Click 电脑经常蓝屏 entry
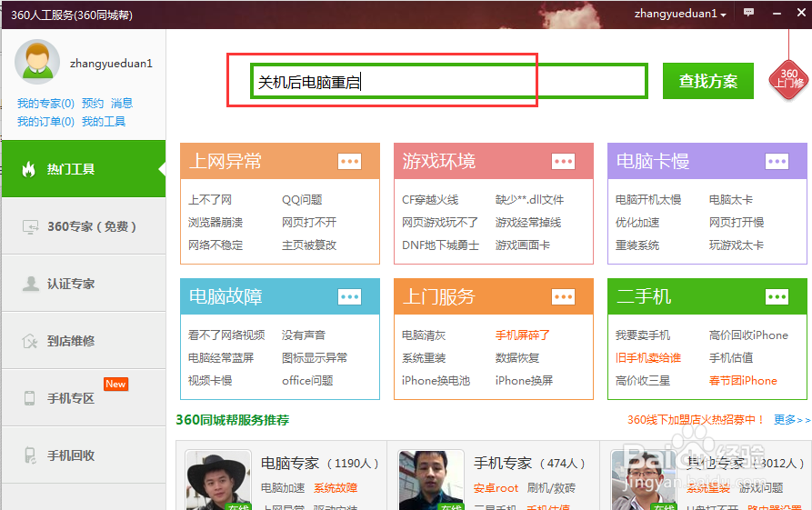Screen dimensions: 812x510 coord(221,358)
